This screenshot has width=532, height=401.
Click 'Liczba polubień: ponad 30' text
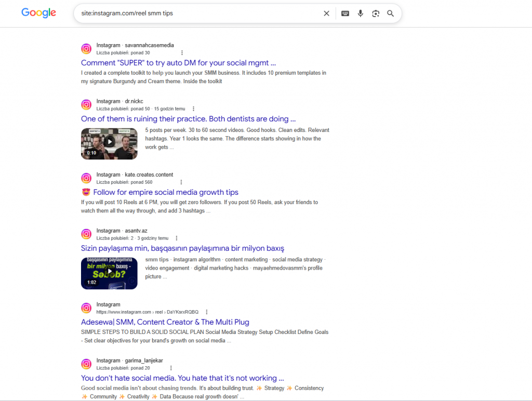(x=123, y=52)
